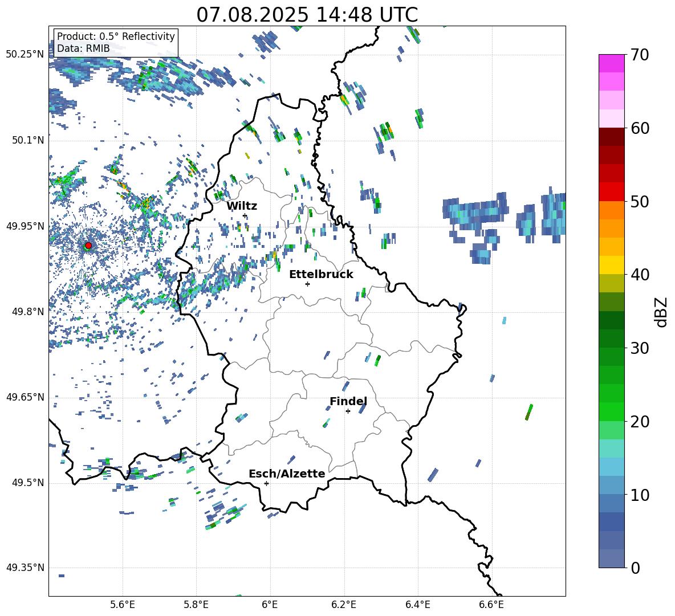Click the 30 tick on the colorbar

(640, 348)
